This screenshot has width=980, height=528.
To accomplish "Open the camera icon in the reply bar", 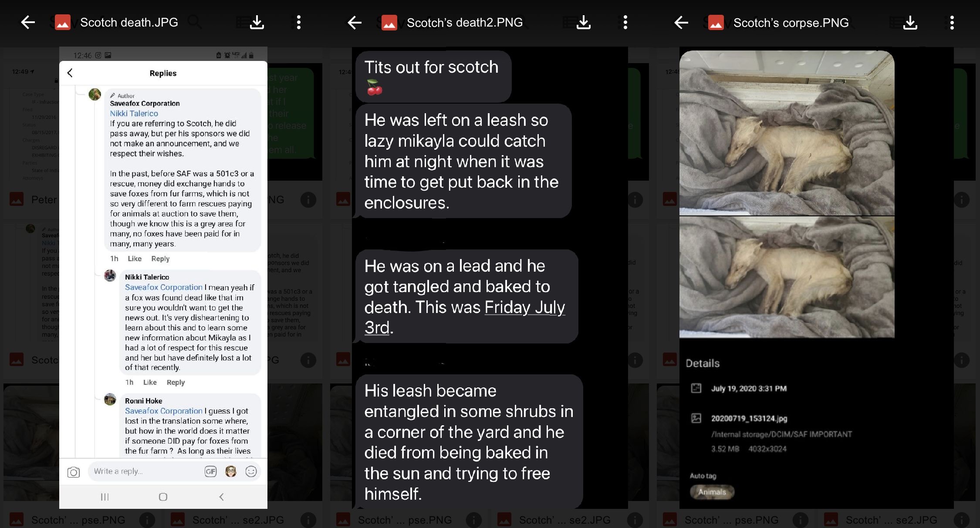I will (74, 472).
